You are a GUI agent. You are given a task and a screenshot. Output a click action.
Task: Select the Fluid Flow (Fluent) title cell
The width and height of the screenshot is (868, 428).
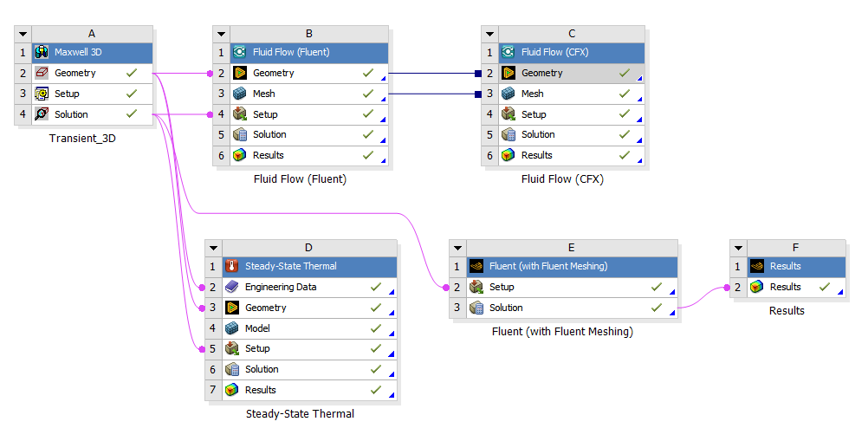[309, 53]
